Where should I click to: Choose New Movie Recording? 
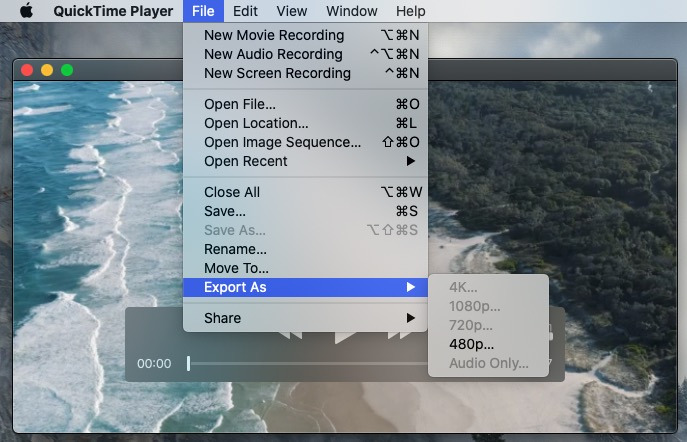click(305, 35)
